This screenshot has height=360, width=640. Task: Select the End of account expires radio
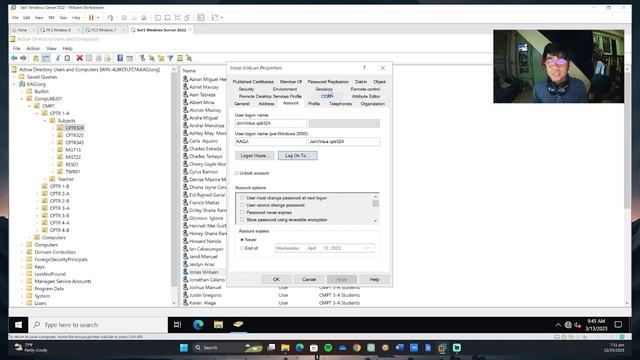click(242, 248)
